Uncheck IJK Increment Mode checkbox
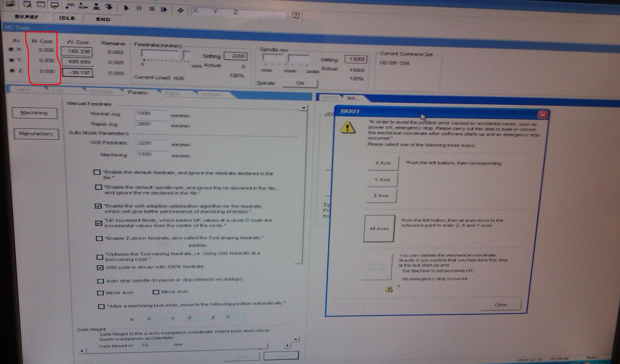620x364 pixels. [98, 223]
